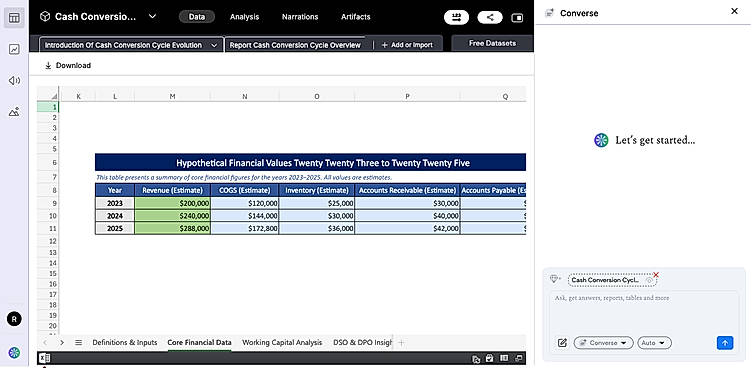
Task: Open the Auto model dropdown
Action: (654, 343)
